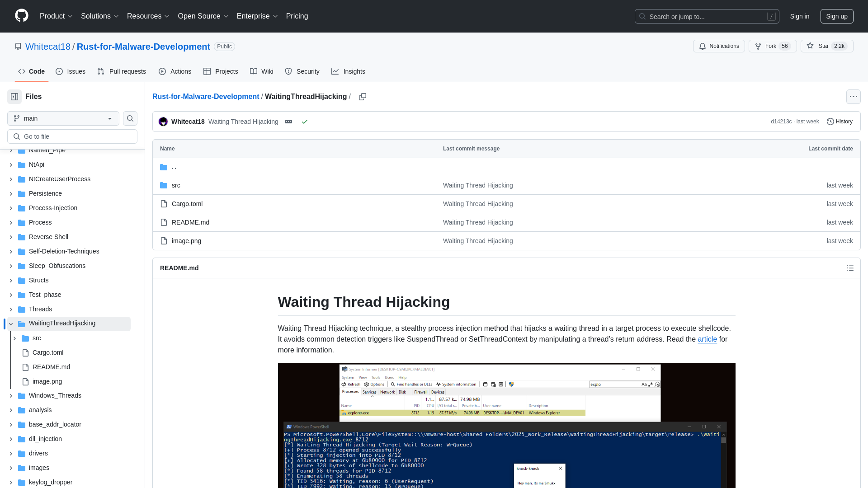This screenshot has height=488, width=868.
Task: Select the Threads folder in tree
Action: click(40, 309)
